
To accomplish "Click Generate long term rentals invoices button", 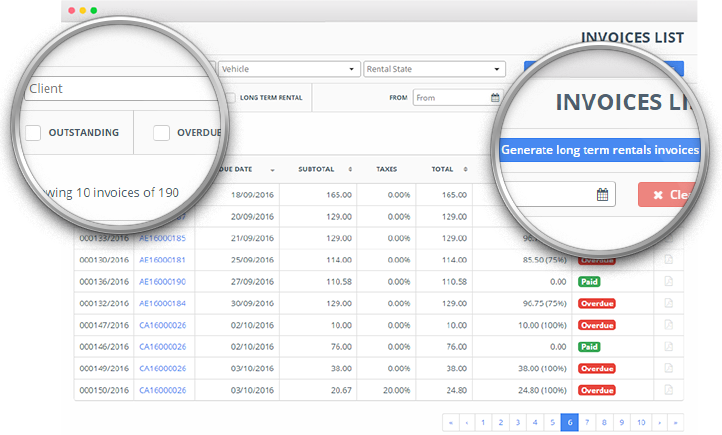I will [599, 150].
